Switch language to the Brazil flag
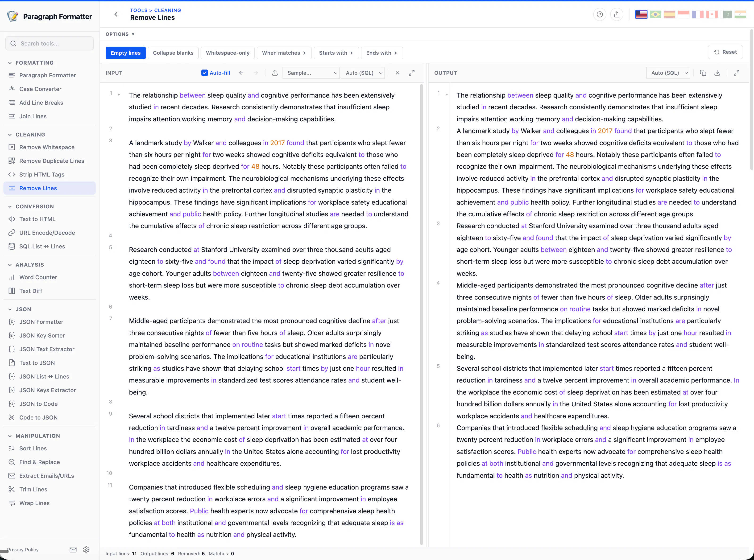Viewport: 754px width, 560px height. coord(655,14)
